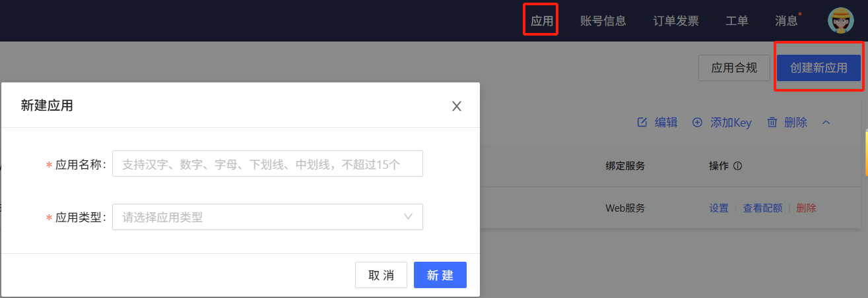868x298 pixels.
Task: Open the 应用类型 dropdown
Action: 267,216
